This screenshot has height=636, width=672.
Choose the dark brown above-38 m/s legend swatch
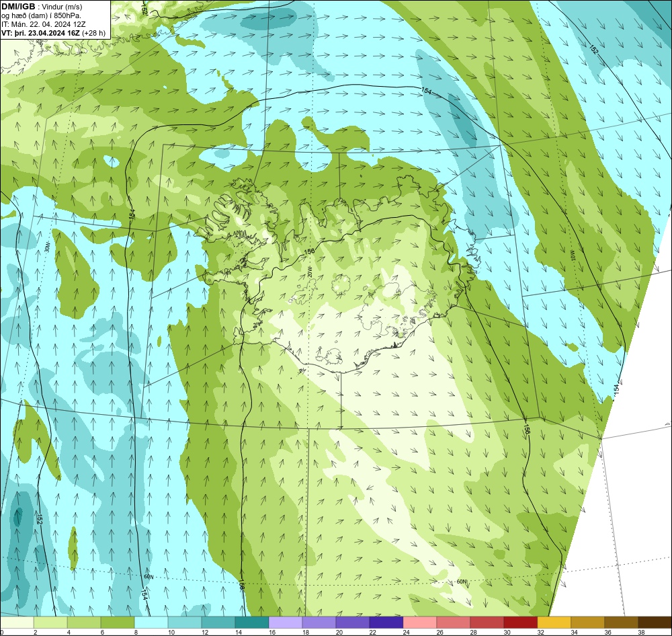(x=655, y=623)
